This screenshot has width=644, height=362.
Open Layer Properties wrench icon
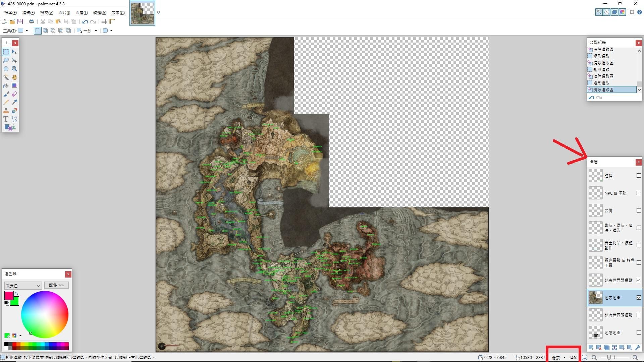(638, 348)
